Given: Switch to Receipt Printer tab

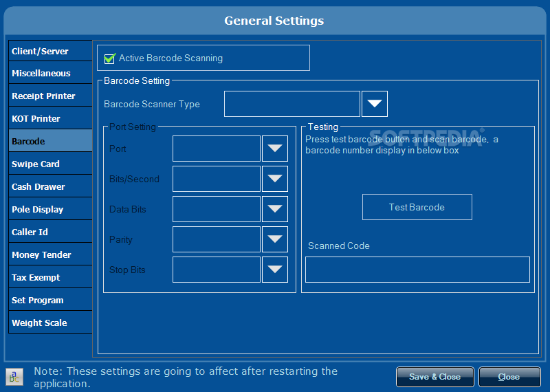Looking at the screenshot, I should tap(50, 96).
